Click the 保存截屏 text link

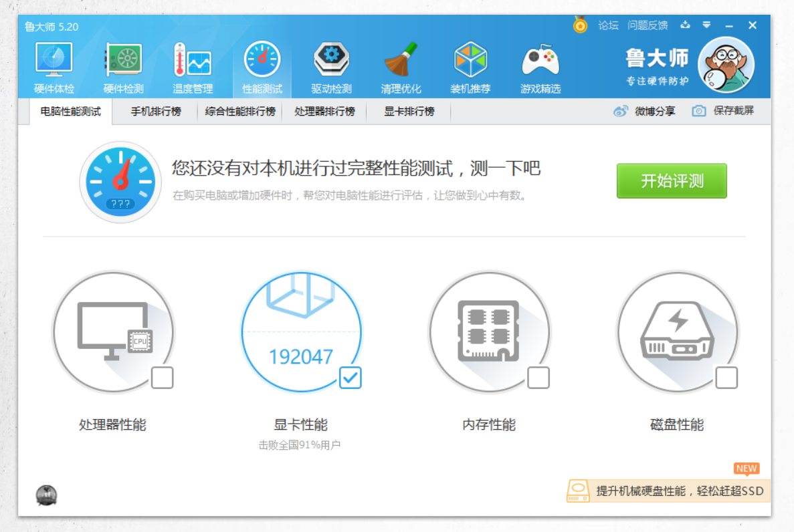coord(733,111)
